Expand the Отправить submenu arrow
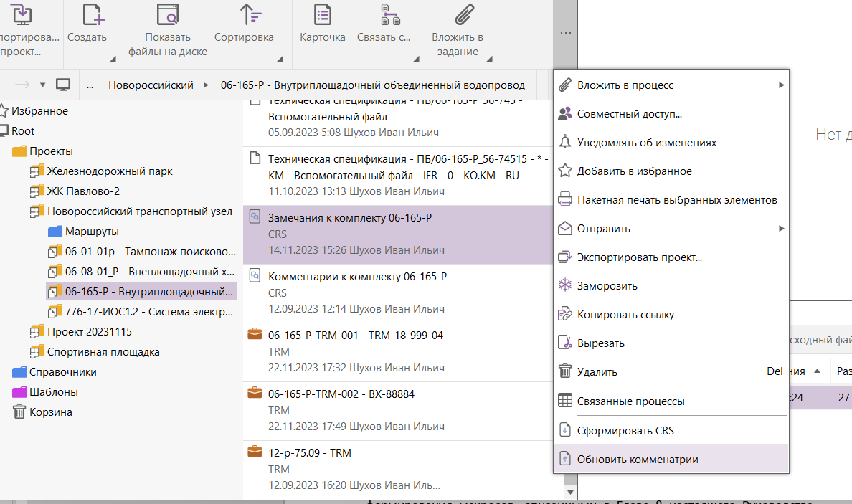852x504 pixels. pyautogui.click(x=781, y=229)
